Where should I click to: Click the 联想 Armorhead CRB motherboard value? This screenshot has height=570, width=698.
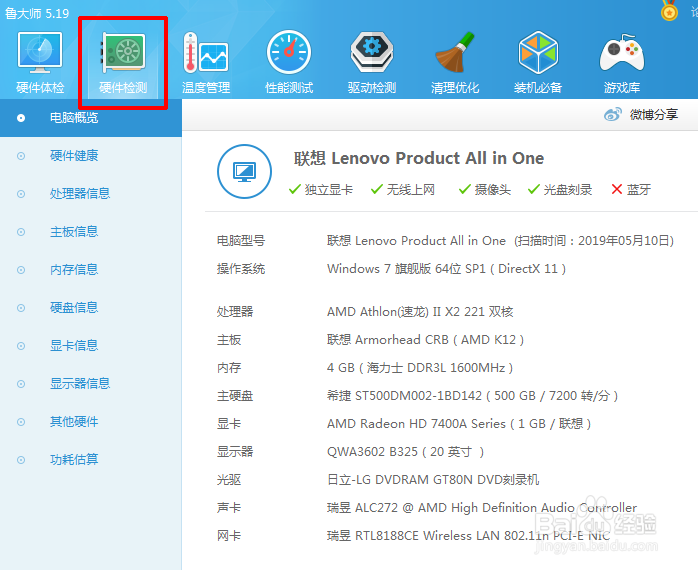(425, 340)
